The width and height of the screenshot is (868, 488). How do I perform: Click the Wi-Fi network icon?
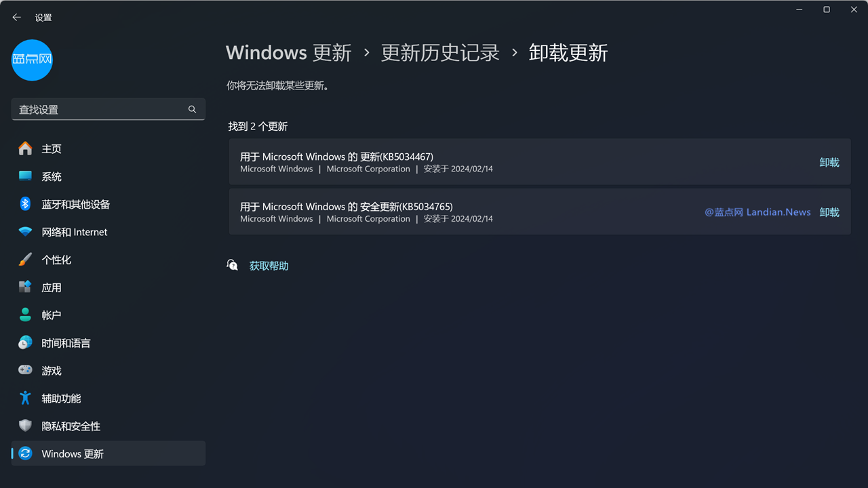[x=25, y=232]
